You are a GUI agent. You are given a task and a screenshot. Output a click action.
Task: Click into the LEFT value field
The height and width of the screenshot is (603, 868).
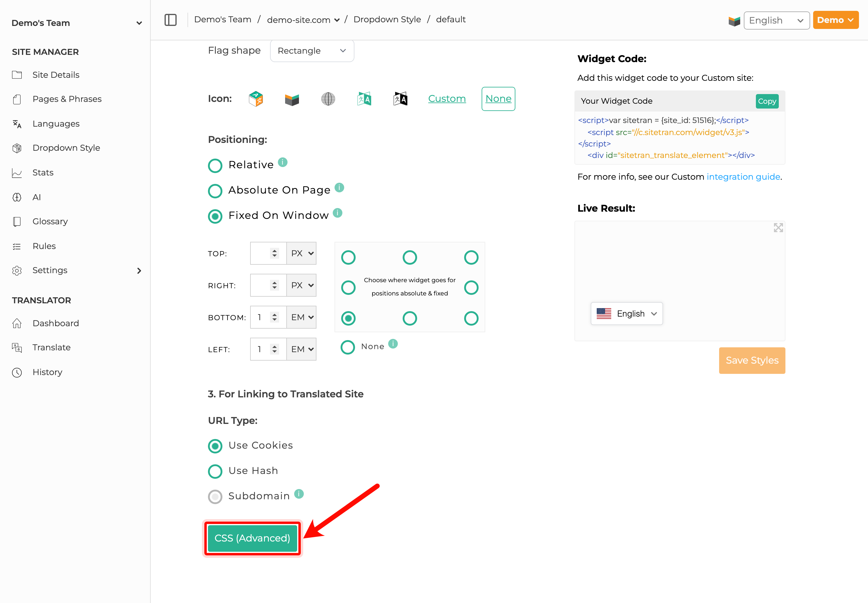pyautogui.click(x=268, y=349)
